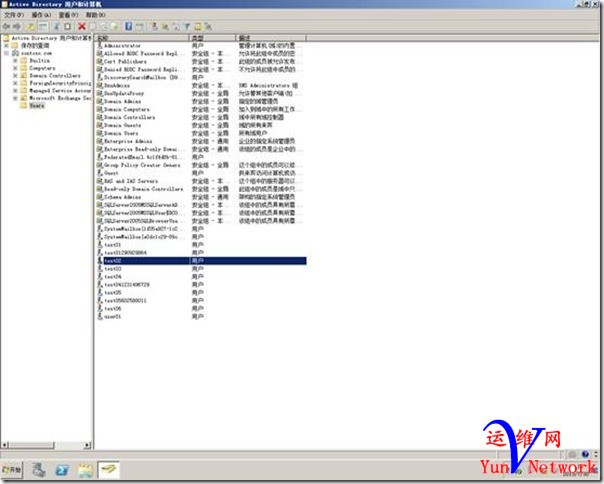Select the DnsUpdateProxy group row

(201, 93)
